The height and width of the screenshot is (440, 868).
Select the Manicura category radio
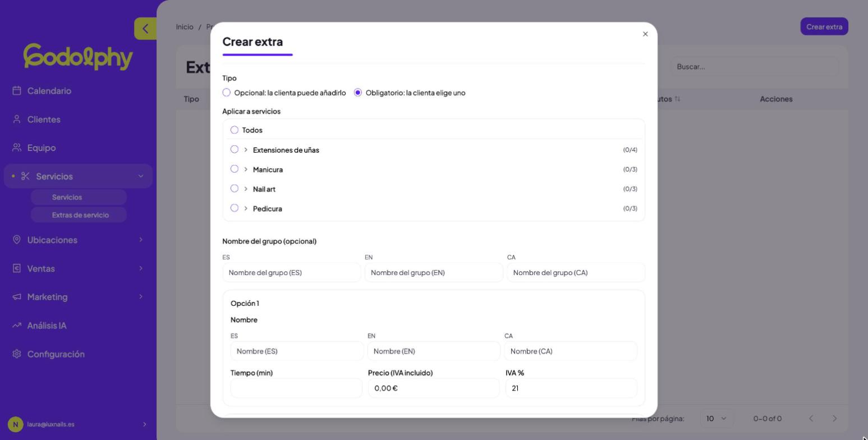pyautogui.click(x=235, y=169)
